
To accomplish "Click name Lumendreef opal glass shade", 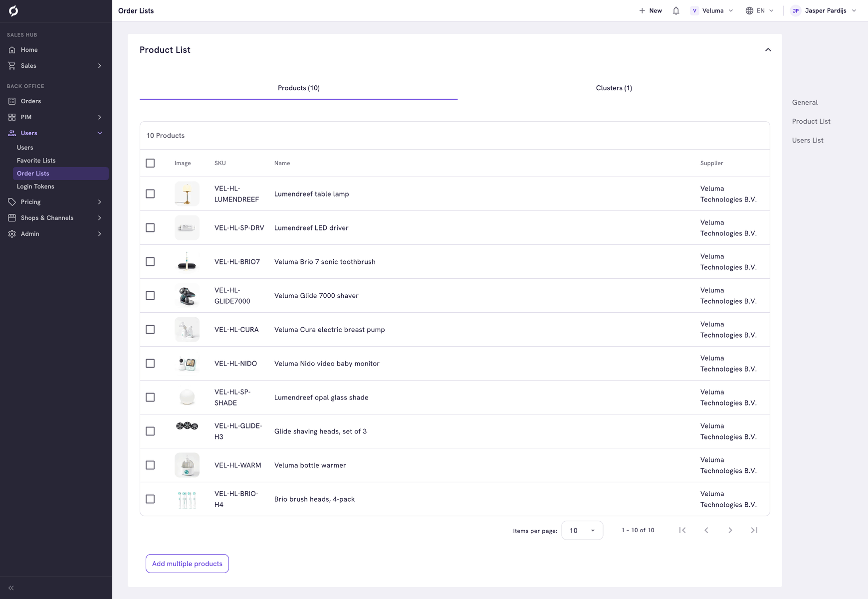I will [321, 398].
